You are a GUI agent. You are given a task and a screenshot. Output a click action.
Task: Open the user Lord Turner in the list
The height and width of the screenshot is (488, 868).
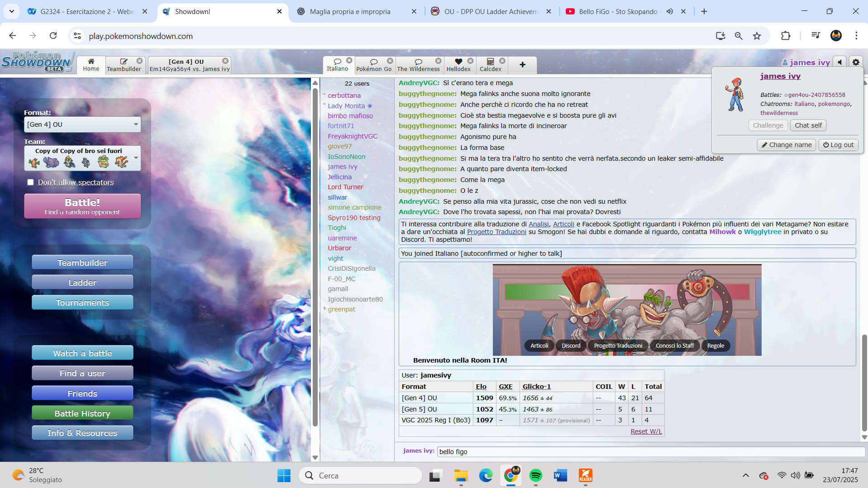[x=345, y=187]
